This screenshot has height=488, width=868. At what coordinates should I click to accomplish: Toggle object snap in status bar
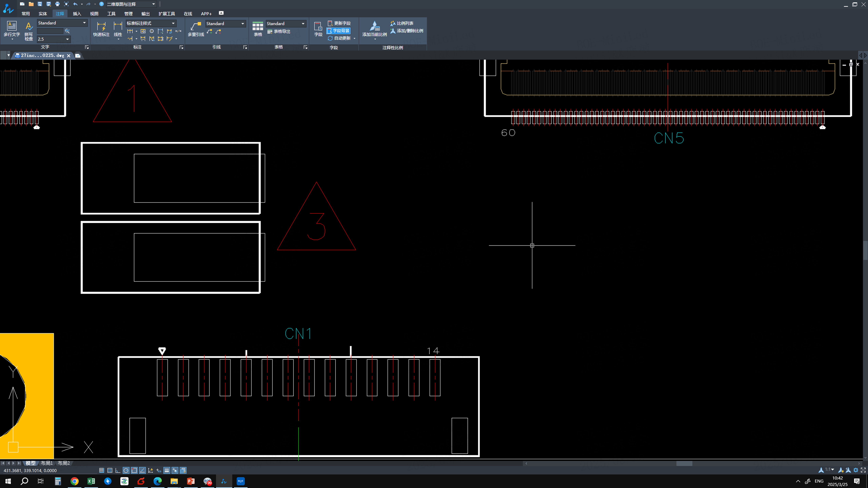tap(134, 471)
